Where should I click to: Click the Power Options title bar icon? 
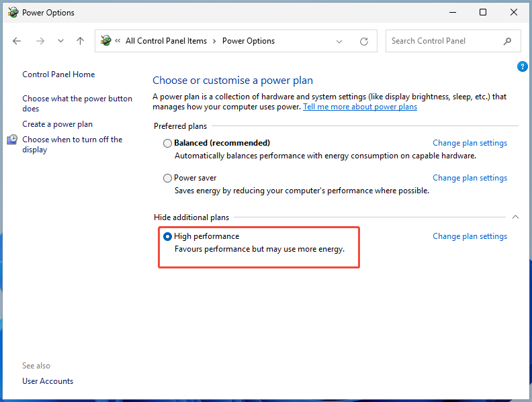(x=13, y=12)
